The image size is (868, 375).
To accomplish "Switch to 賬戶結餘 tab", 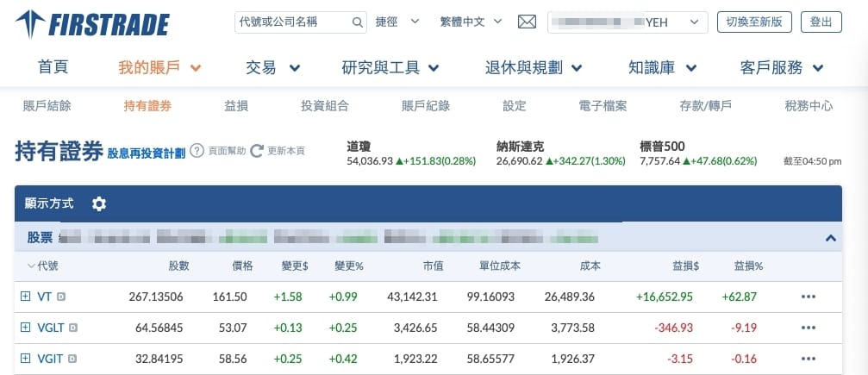I will tap(47, 106).
